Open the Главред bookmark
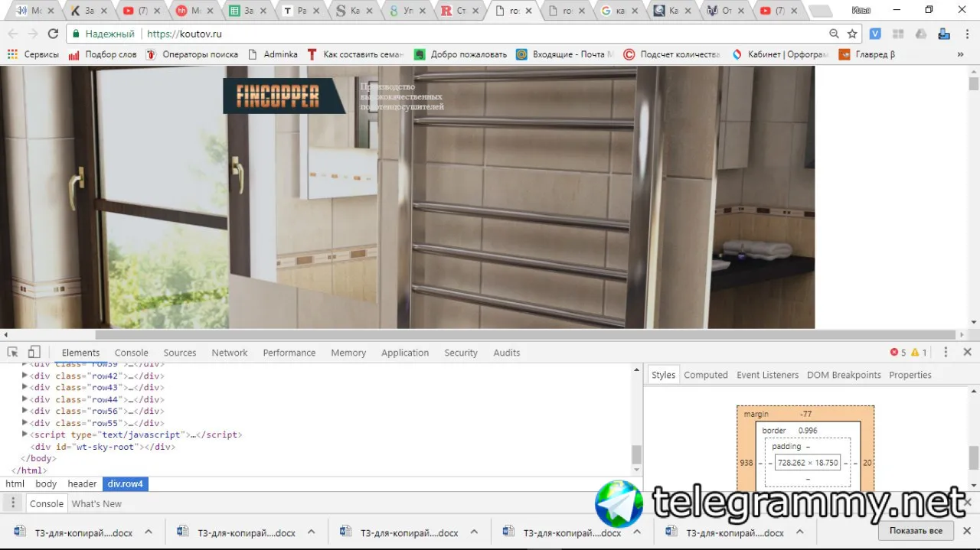Viewport: 980px width, 550px height. (x=867, y=54)
